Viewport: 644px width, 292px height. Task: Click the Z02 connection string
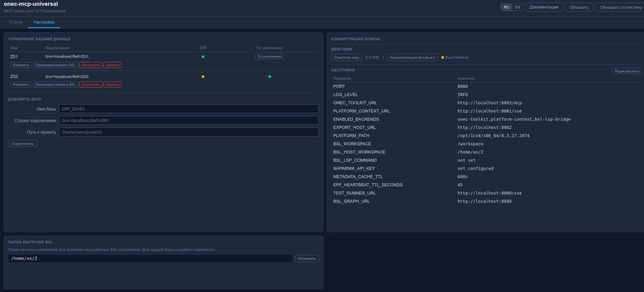click(x=67, y=77)
